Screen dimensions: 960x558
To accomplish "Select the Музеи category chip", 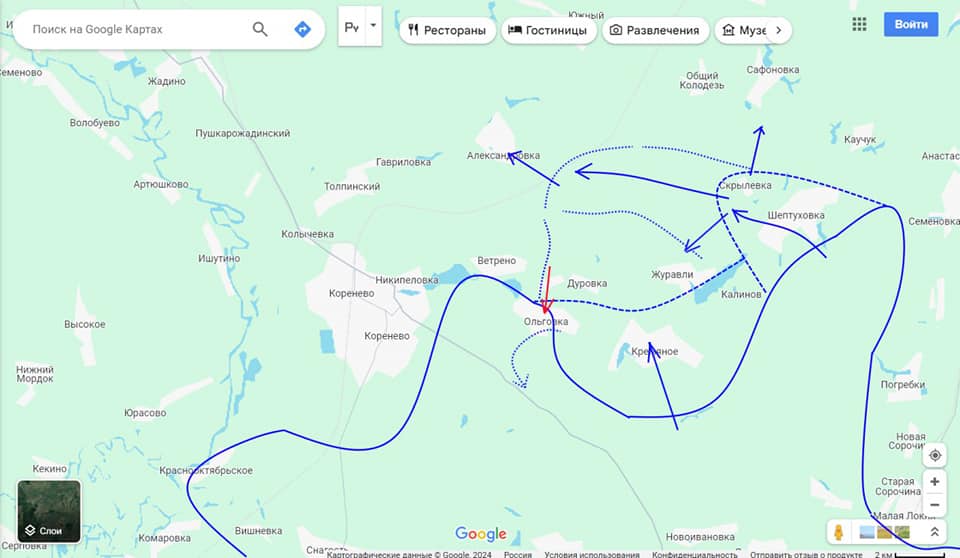I will tap(742, 30).
